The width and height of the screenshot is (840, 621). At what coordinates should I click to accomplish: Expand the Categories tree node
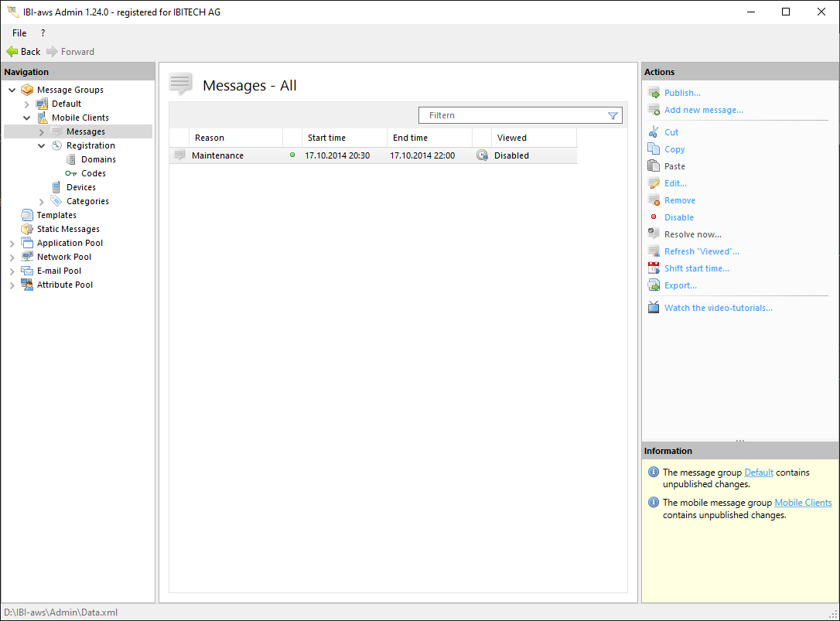pos(42,201)
